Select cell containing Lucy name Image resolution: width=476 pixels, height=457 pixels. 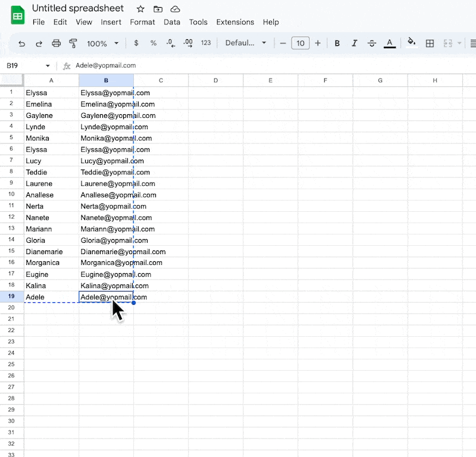[x=51, y=161]
